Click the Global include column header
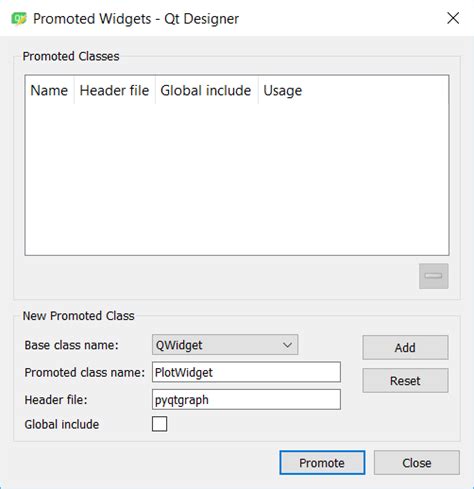Image resolution: width=474 pixels, height=489 pixels. coord(206,90)
